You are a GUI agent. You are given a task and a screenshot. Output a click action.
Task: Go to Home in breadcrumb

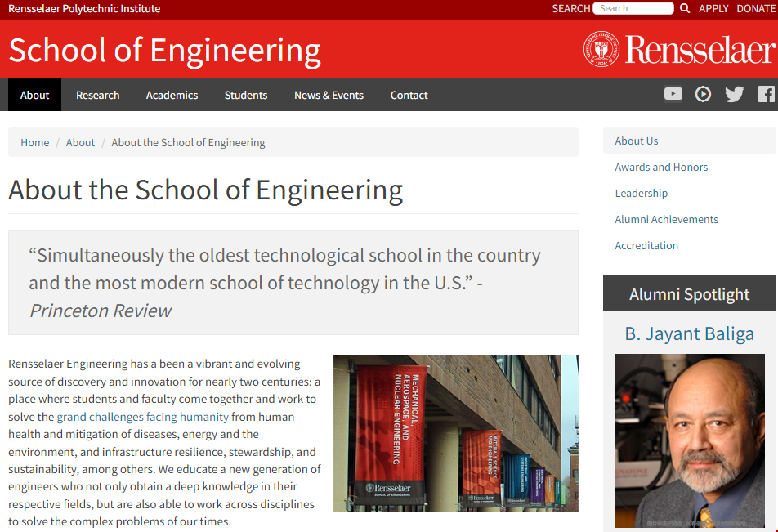[x=34, y=142]
